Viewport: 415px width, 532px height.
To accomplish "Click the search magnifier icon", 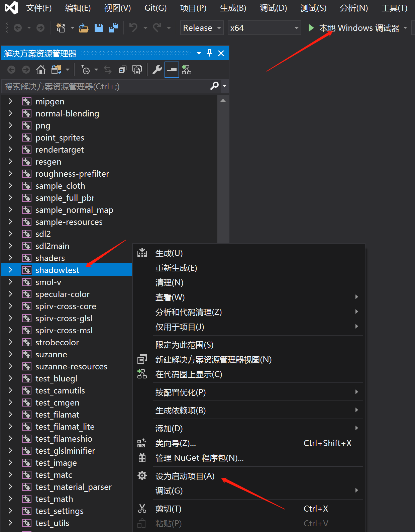I will tap(214, 86).
